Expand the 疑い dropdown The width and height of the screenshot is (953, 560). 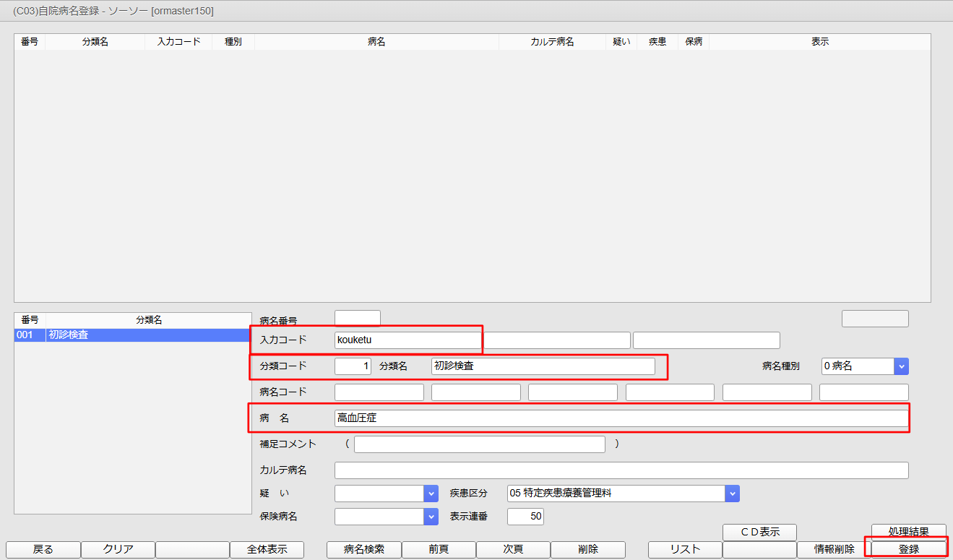coord(431,494)
